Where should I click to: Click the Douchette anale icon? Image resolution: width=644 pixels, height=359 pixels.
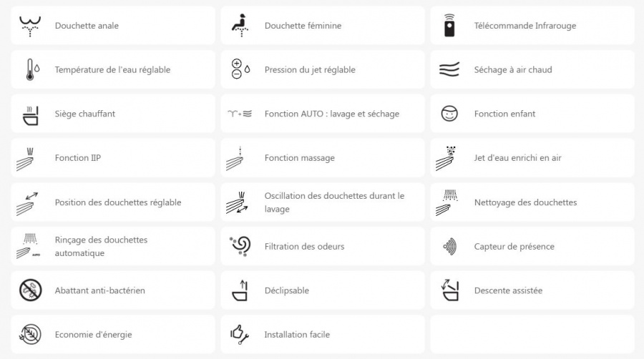pyautogui.click(x=30, y=26)
